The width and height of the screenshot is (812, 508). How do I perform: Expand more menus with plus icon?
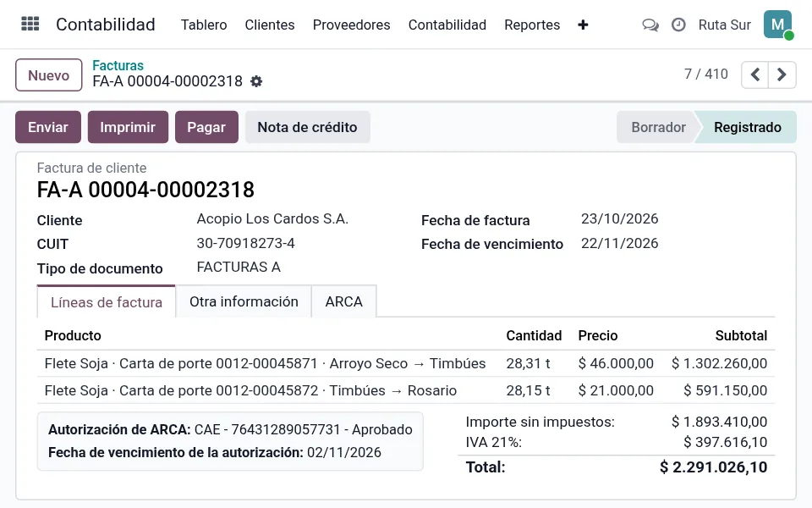(583, 25)
